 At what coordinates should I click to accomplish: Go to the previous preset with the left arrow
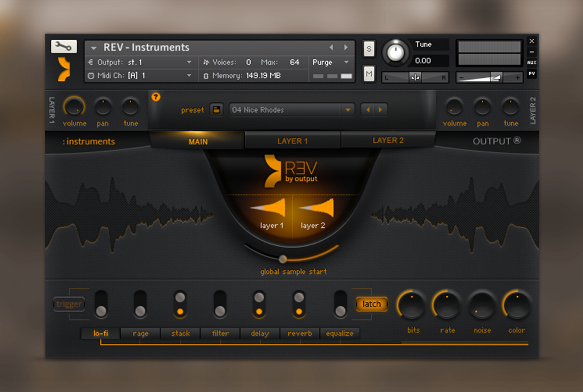tap(368, 110)
